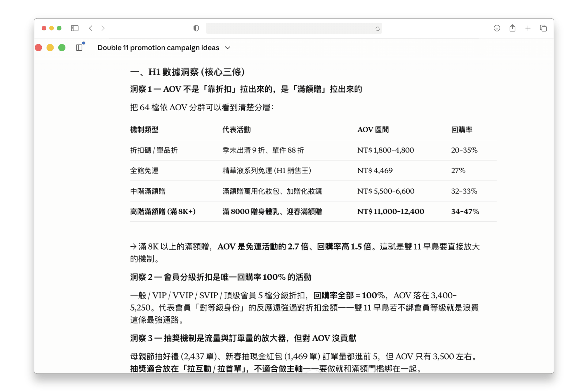Image resolution: width=588 pixels, height=392 pixels.
Task: Select the '中階滿額贈' table cell
Action: [x=148, y=191]
